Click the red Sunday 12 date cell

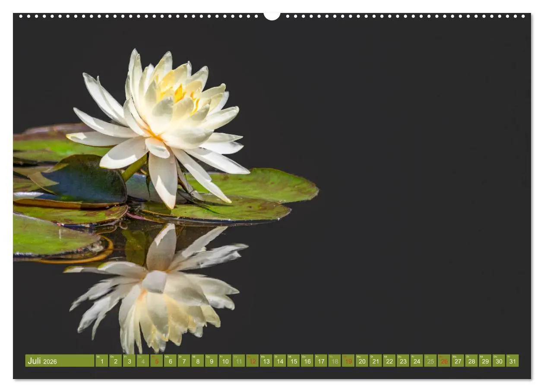pyautogui.click(x=252, y=361)
